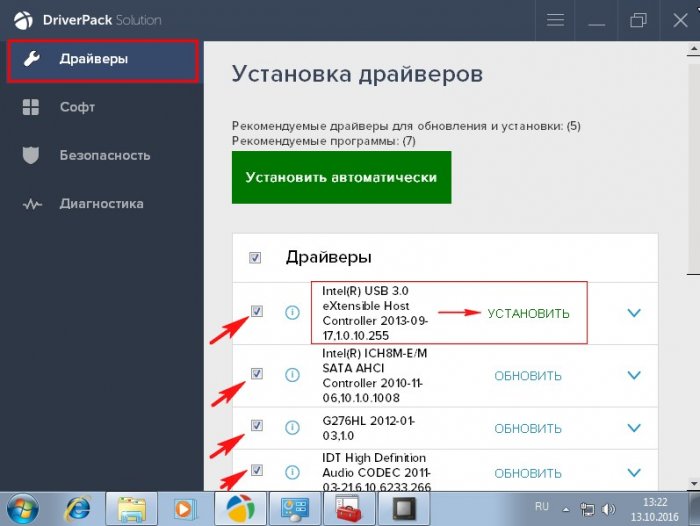Click info icon for G276HL driver
Screen dimensions: 700x526
click(x=292, y=427)
